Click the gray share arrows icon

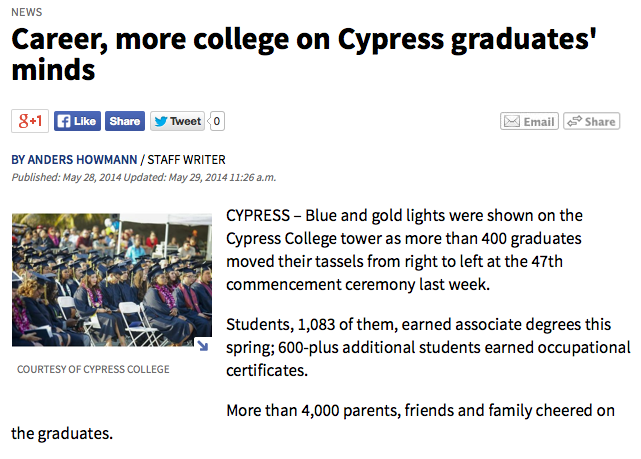click(x=574, y=121)
